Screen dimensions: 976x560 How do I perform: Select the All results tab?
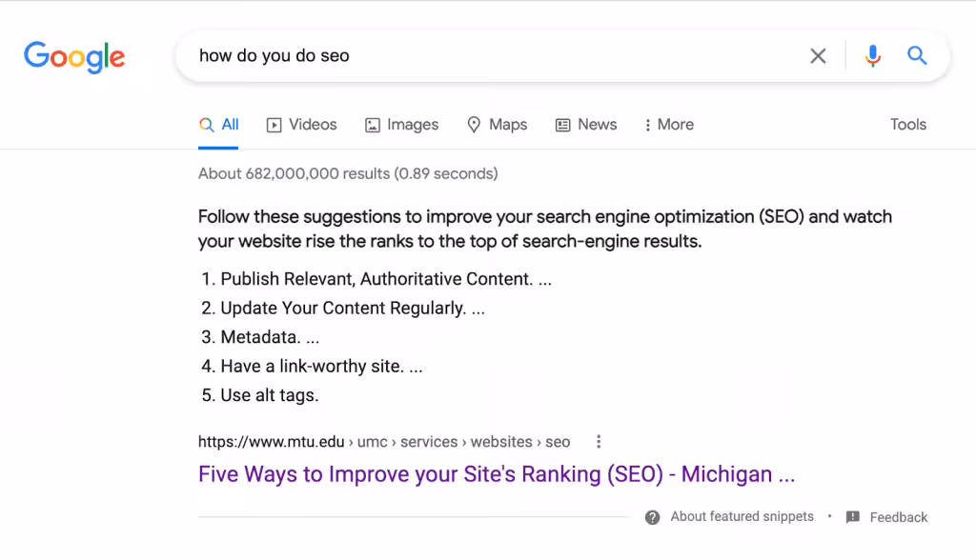tap(221, 124)
